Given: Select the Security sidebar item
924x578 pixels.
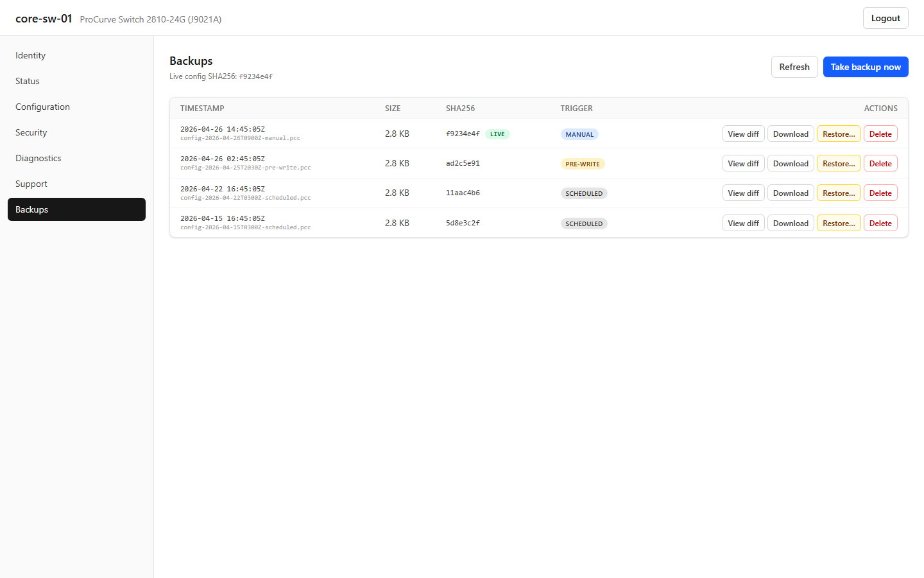Looking at the screenshot, I should (x=76, y=132).
